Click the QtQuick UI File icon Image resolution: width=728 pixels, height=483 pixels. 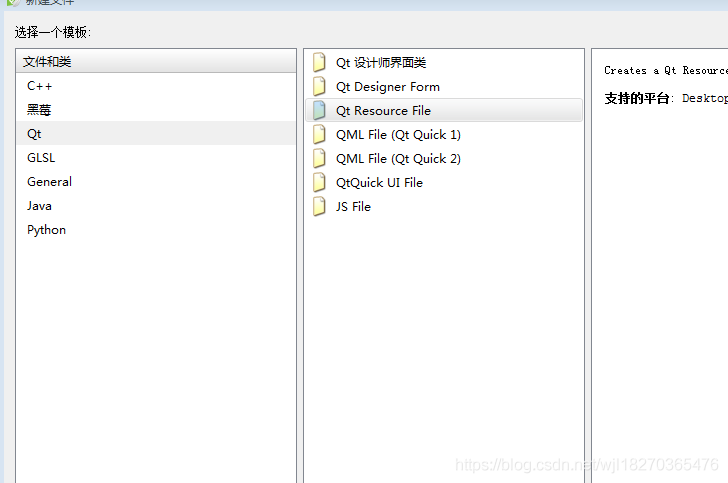pos(319,183)
